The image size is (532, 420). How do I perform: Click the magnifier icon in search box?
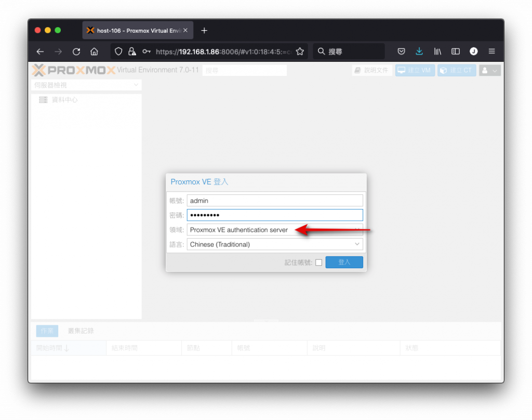[x=321, y=51]
